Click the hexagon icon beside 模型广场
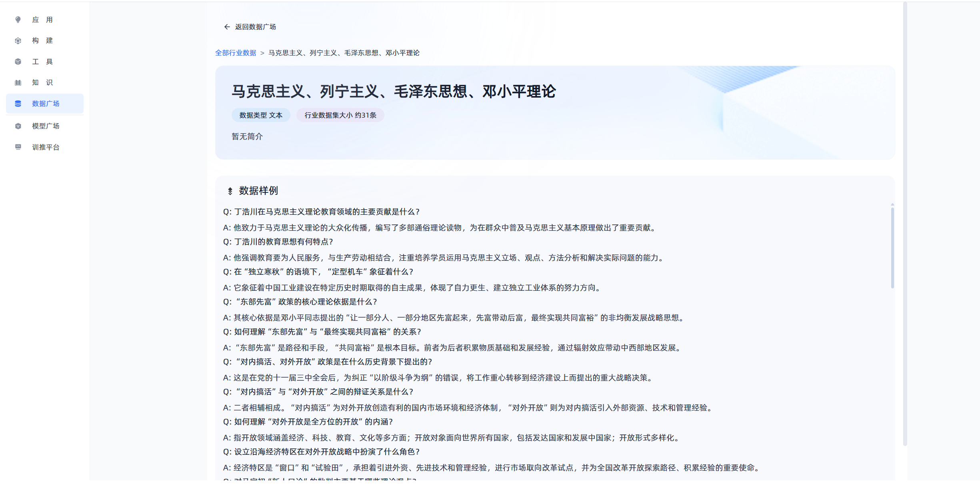The width and height of the screenshot is (980, 484). point(18,126)
